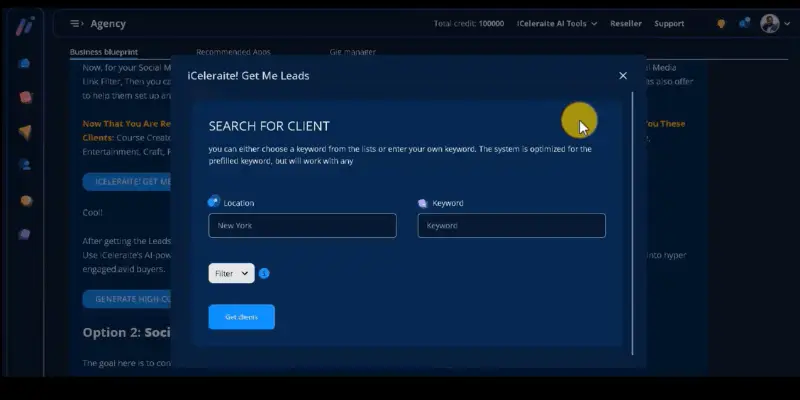Click the Keyword input field
This screenshot has width=800, height=400.
tap(511, 226)
